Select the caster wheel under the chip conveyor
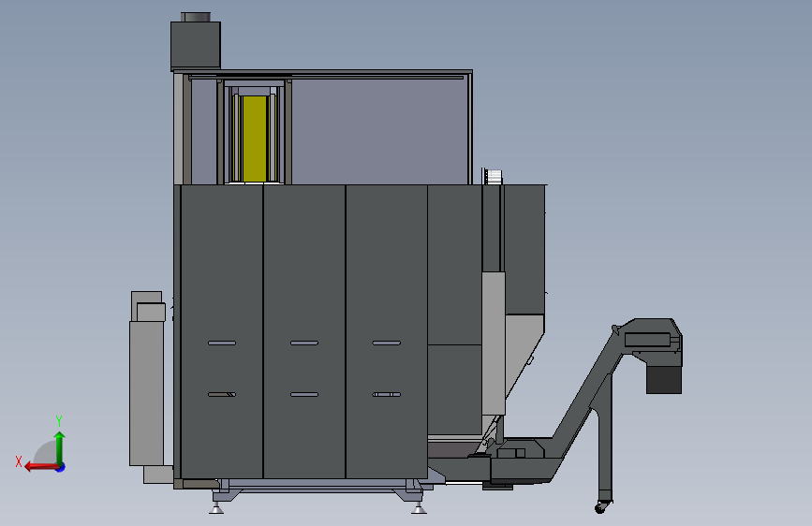This screenshot has height=526, width=812. [600, 508]
